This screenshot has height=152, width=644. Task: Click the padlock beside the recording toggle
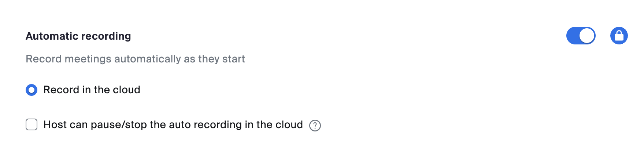(619, 36)
